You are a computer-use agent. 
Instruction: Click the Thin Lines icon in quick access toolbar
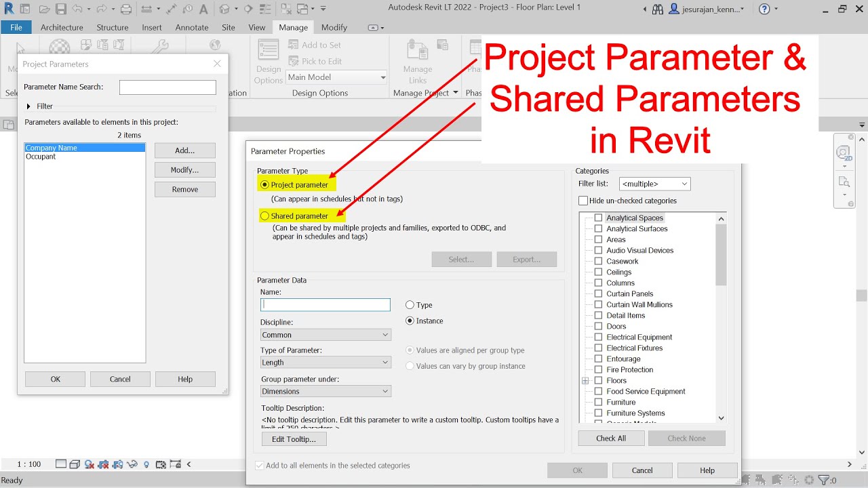pos(265,9)
